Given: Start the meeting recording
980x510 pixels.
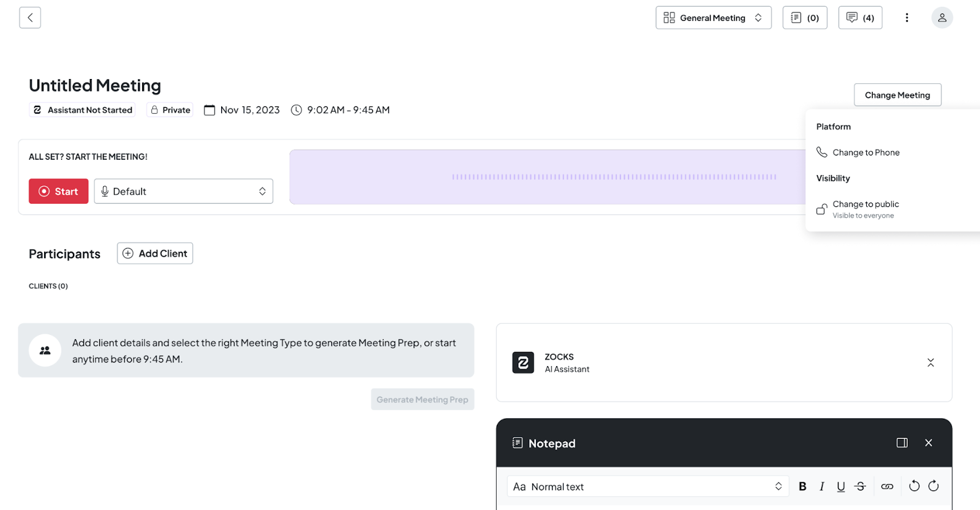Looking at the screenshot, I should [59, 192].
